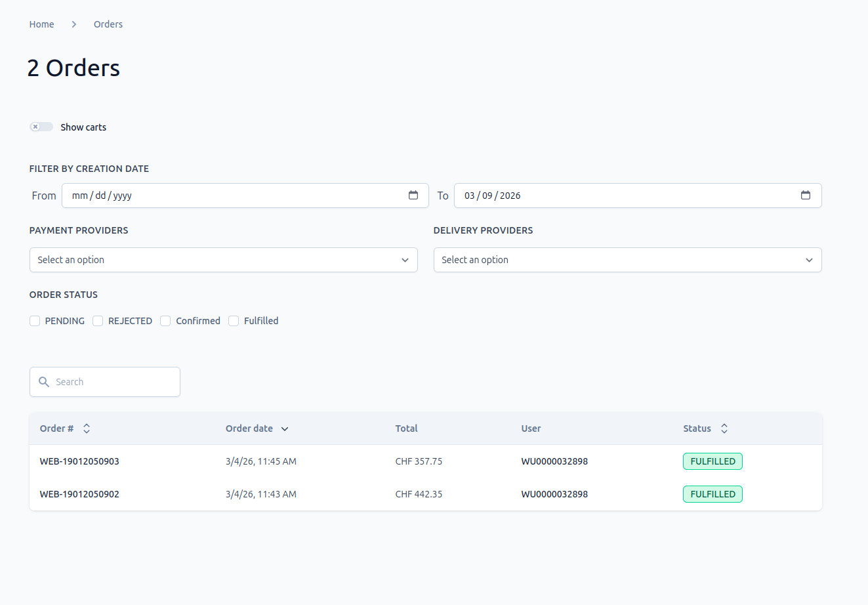Click the magnifier icon in Search box
Viewport: 868px width, 605px height.
click(x=44, y=382)
